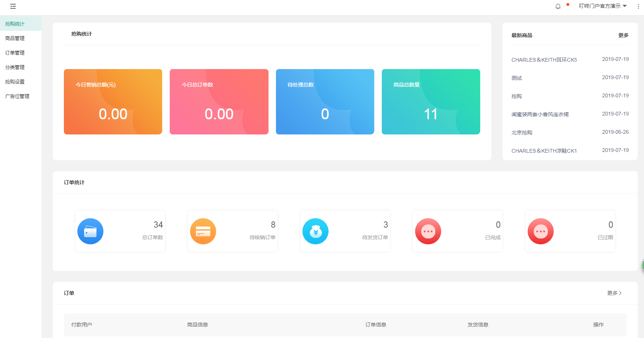
Task: Open product CHARLES&KEITH凉鞋CK1
Action: click(544, 151)
